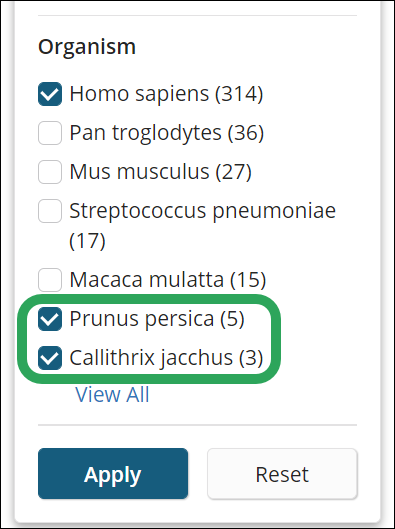Check the Streptococcus pneumoniae box
The width and height of the screenshot is (395, 529).
50,211
